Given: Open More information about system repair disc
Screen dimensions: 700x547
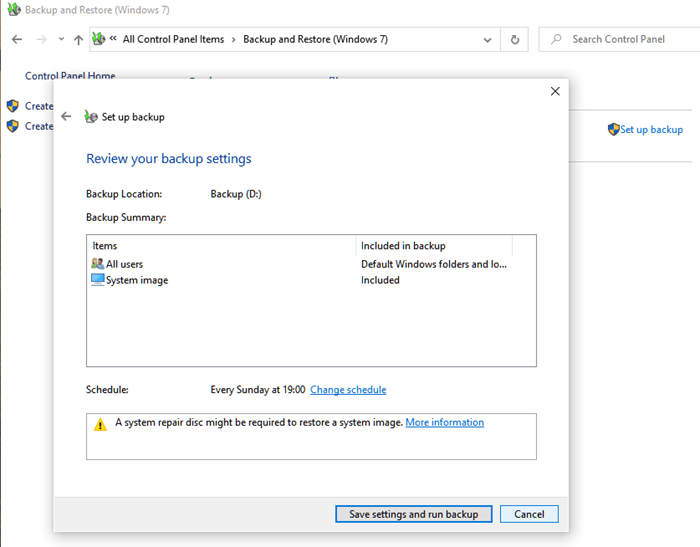Looking at the screenshot, I should coord(445,422).
